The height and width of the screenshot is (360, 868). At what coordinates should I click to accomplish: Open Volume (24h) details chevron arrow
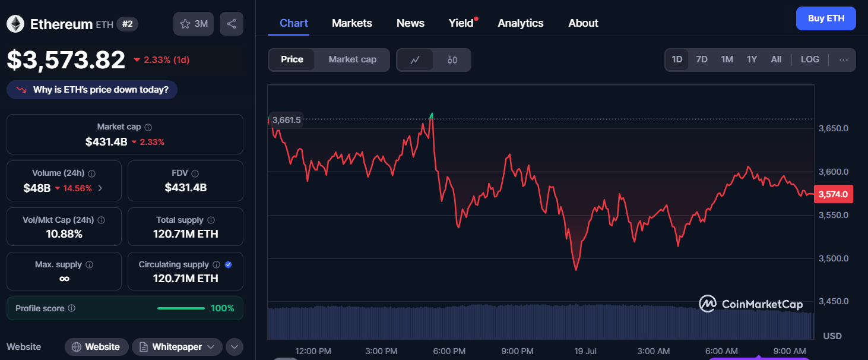point(100,188)
